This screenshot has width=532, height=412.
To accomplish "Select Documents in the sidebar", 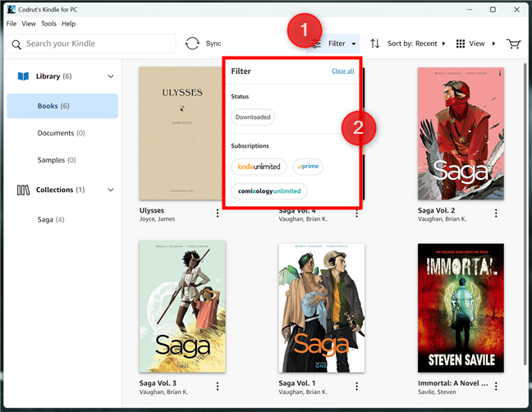I will point(61,133).
